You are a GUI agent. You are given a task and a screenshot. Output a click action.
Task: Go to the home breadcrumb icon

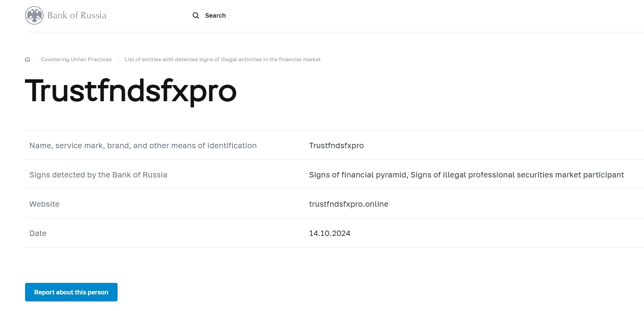click(x=27, y=59)
